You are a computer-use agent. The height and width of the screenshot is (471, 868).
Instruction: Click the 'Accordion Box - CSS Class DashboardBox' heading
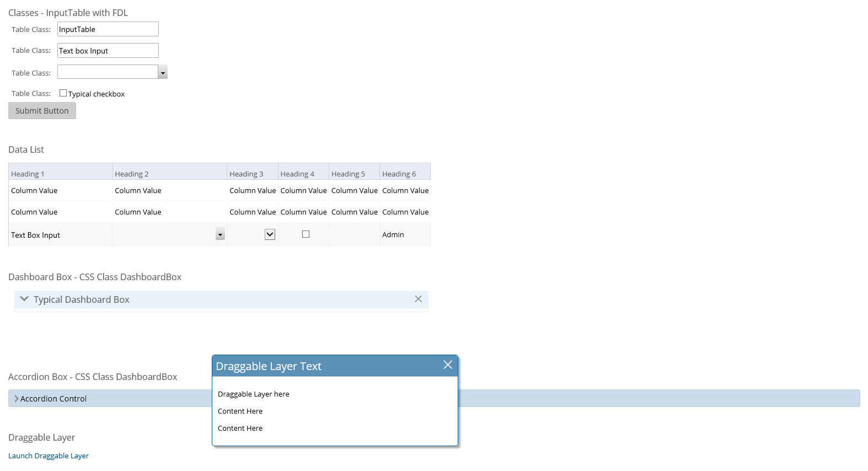tap(93, 377)
